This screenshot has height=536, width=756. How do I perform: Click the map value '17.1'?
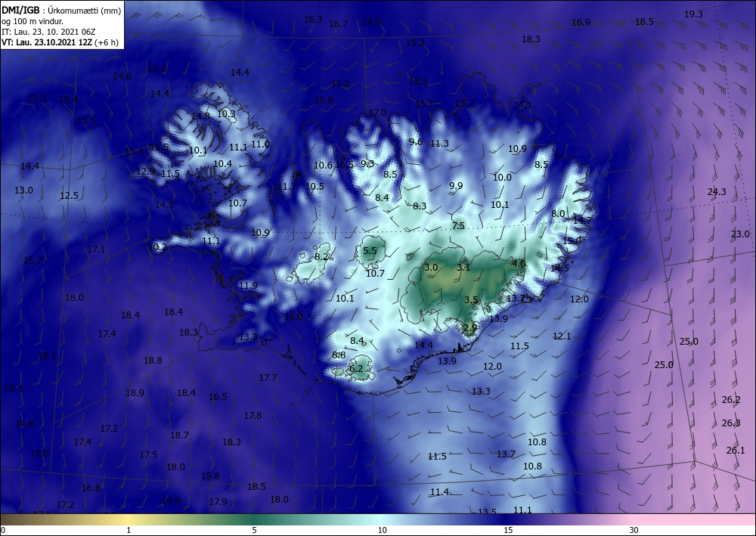96,249
